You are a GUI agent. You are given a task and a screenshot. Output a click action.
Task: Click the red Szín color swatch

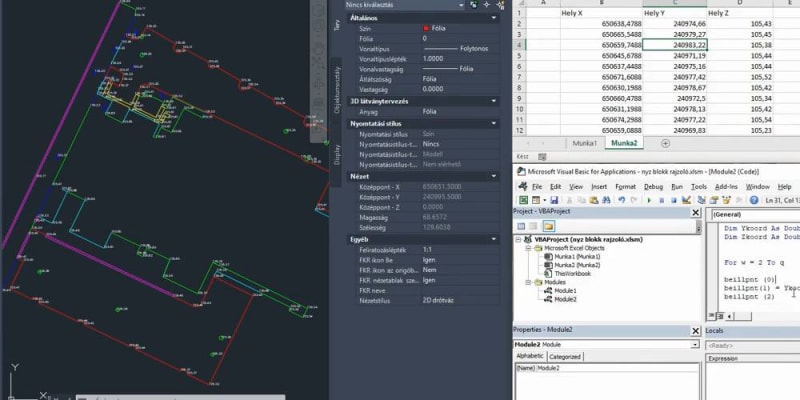[426, 28]
